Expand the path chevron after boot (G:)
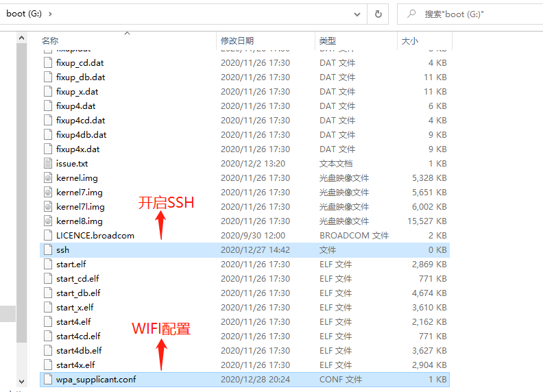Image resolution: width=543 pixels, height=392 pixels. pos(51,14)
